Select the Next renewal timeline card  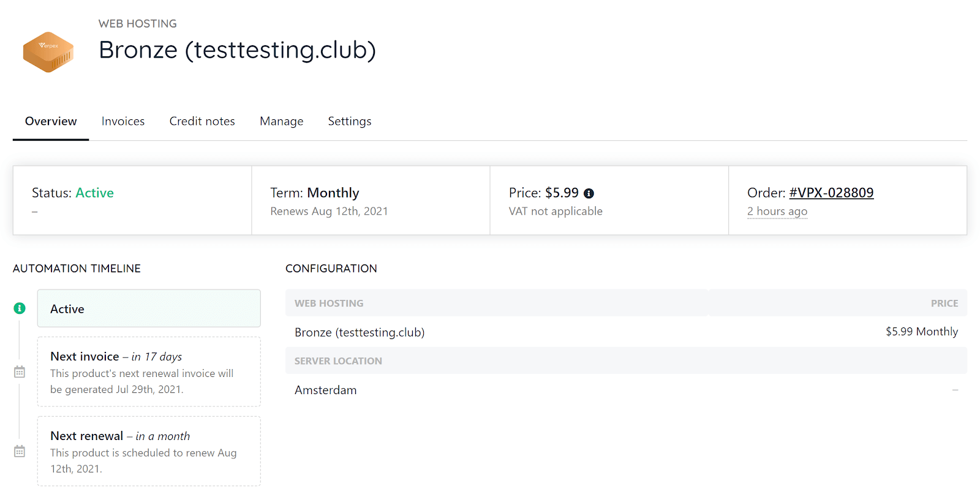(149, 451)
